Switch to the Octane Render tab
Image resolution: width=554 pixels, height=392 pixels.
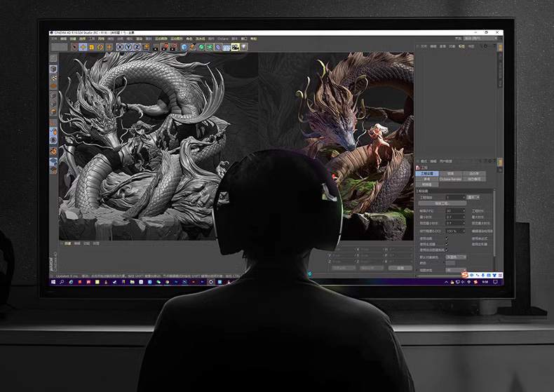point(451,179)
